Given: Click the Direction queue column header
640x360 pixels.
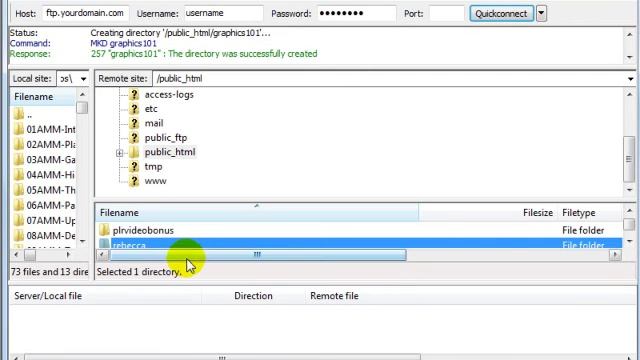Looking at the screenshot, I should (253, 296).
